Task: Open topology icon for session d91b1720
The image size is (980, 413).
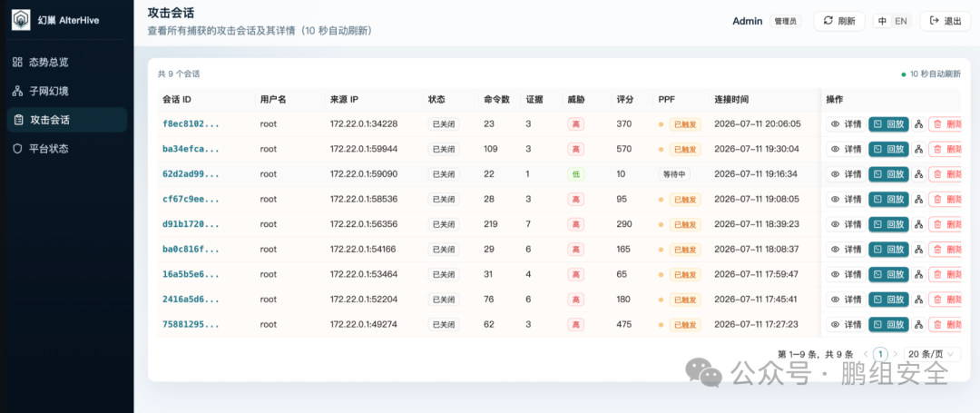Action: [918, 224]
